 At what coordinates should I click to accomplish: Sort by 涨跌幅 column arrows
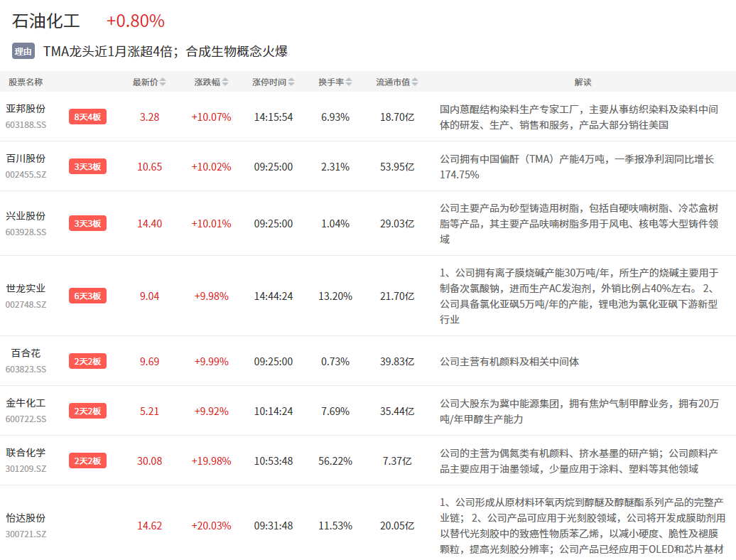click(x=225, y=82)
